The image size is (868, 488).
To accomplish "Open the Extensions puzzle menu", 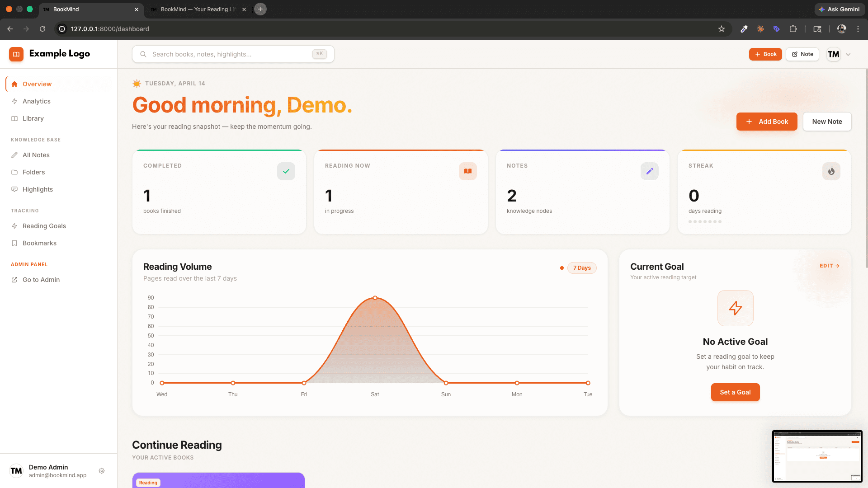I will [x=793, y=29].
